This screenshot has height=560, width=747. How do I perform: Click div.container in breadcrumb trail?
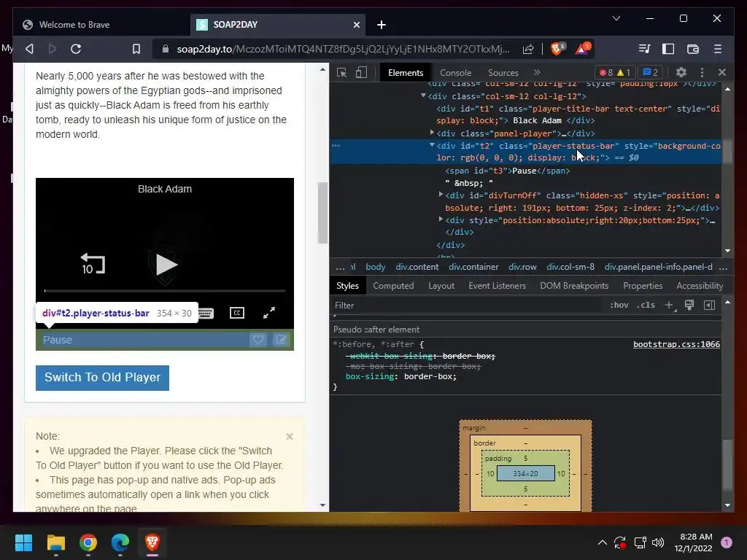tap(473, 267)
